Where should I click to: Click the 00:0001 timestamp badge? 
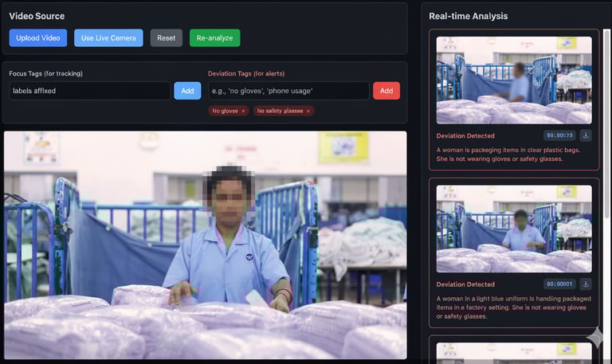point(559,284)
